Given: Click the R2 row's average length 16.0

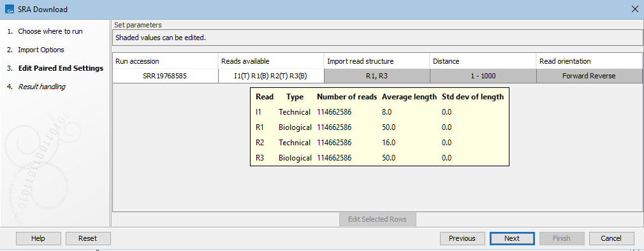Looking at the screenshot, I should point(388,143).
